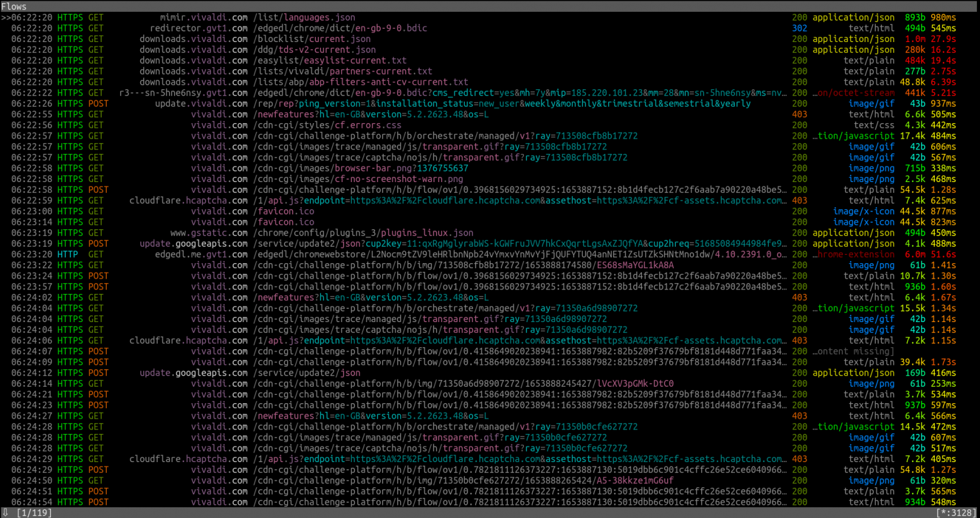Image resolution: width=980 pixels, height=518 pixels.
Task: Select the cf.errors.css stylesheet flow
Action: click(490, 125)
